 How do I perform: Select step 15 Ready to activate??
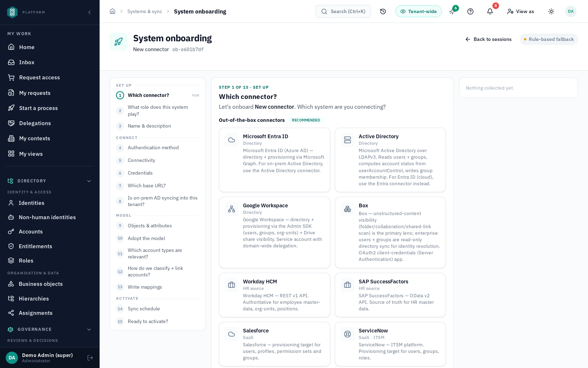point(157,321)
